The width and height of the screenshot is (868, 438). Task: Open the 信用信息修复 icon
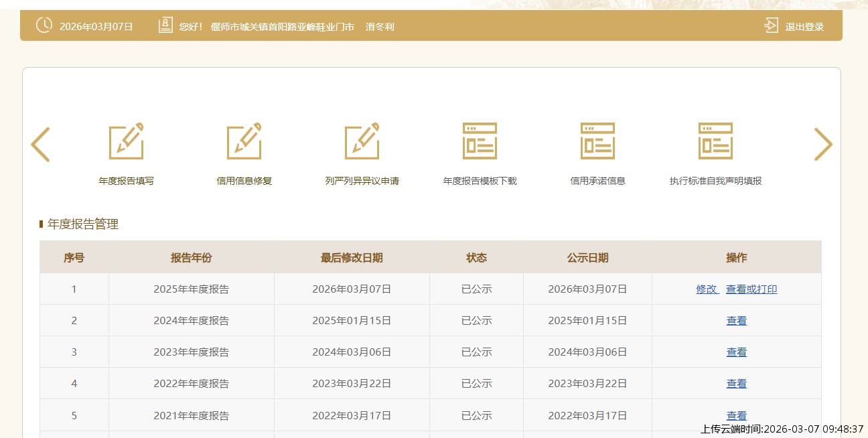(x=244, y=141)
